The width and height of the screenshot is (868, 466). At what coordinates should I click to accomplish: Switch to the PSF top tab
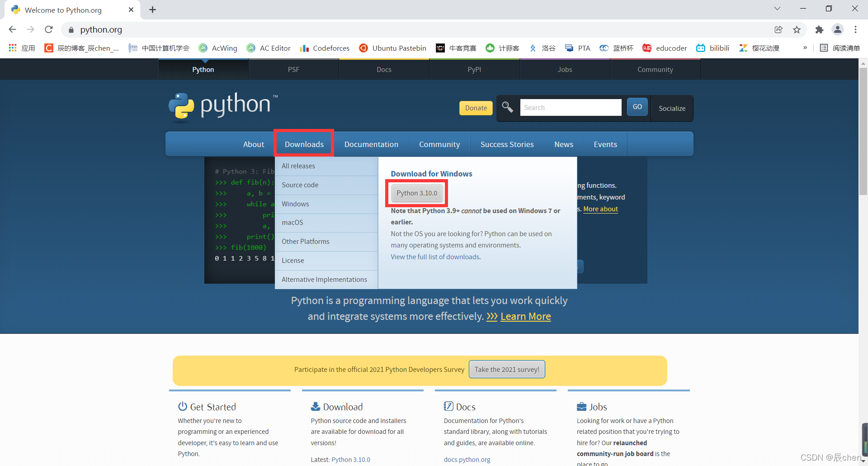click(x=293, y=69)
